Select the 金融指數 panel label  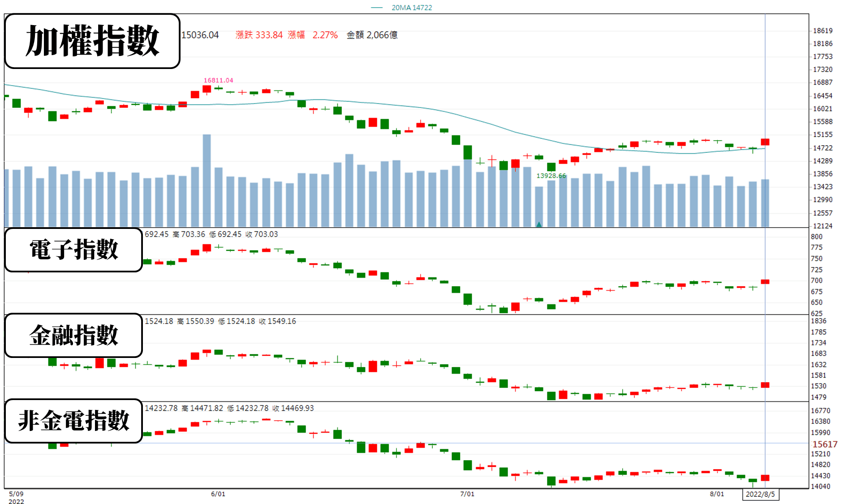click(74, 335)
